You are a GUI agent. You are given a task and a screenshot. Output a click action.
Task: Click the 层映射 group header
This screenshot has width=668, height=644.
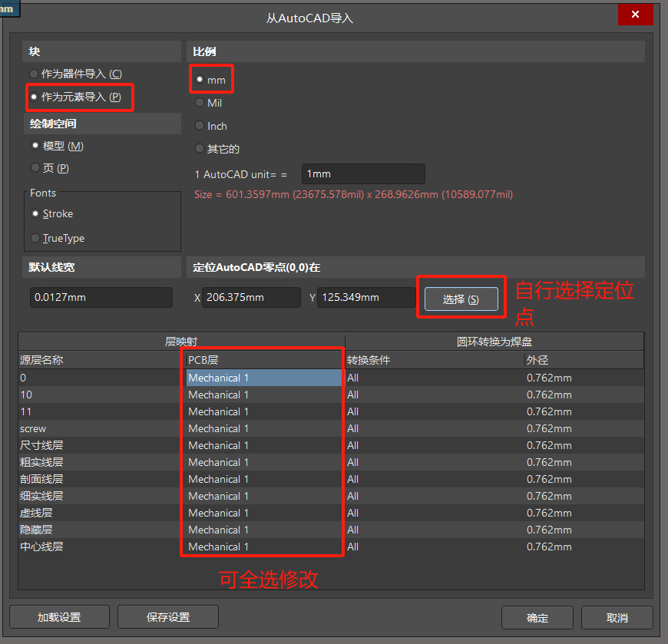coord(181,342)
